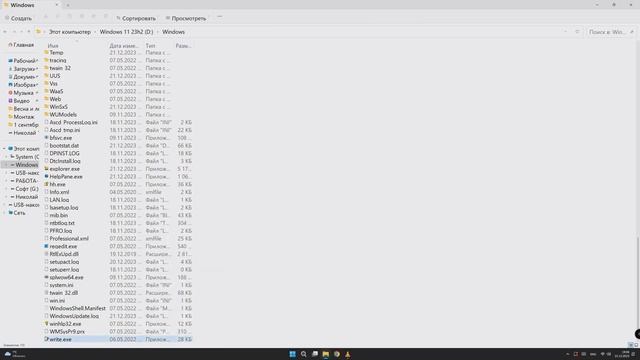Refresh the folder using the address bar button
The height and width of the screenshot is (360, 640).
577,32
